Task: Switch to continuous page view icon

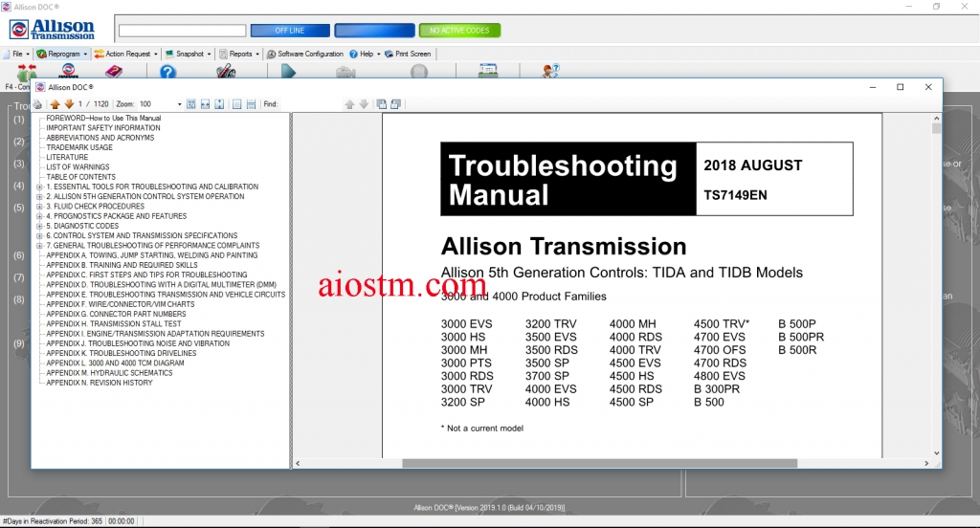Action: point(252,104)
